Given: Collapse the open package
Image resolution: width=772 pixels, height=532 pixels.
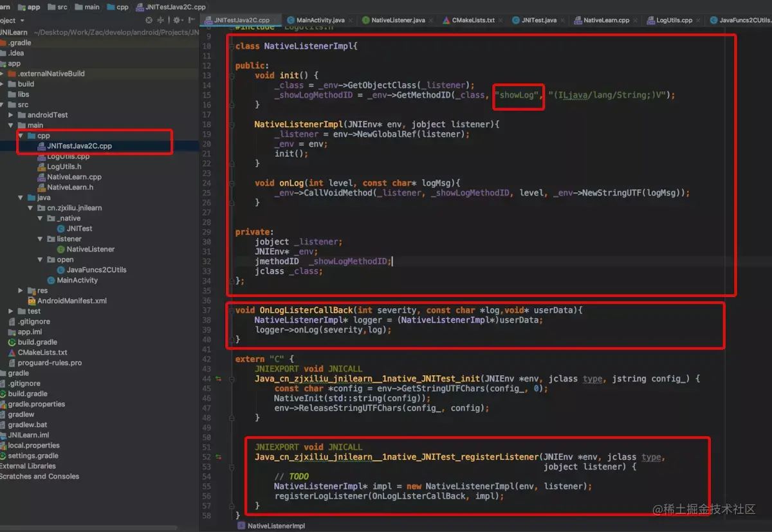Looking at the screenshot, I should pos(41,259).
